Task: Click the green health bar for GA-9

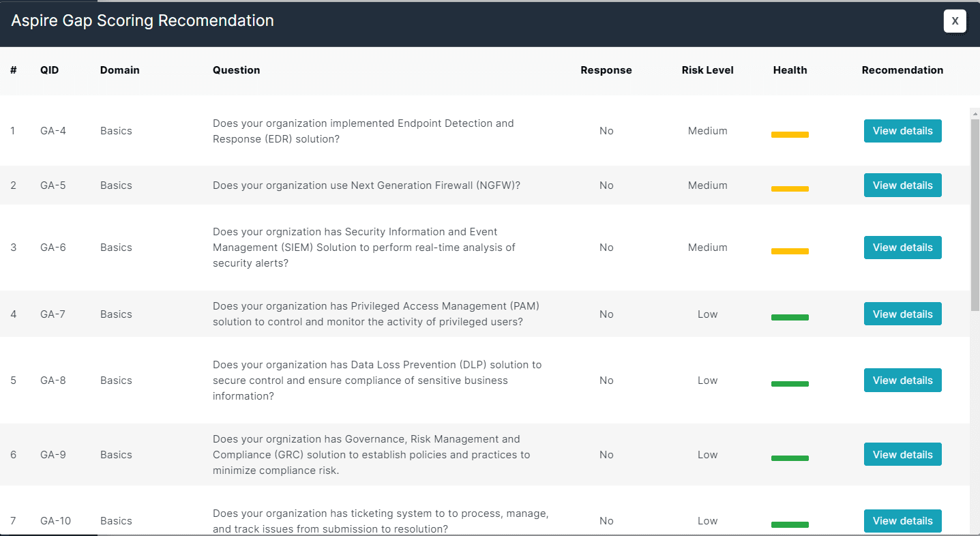Action: (790, 458)
